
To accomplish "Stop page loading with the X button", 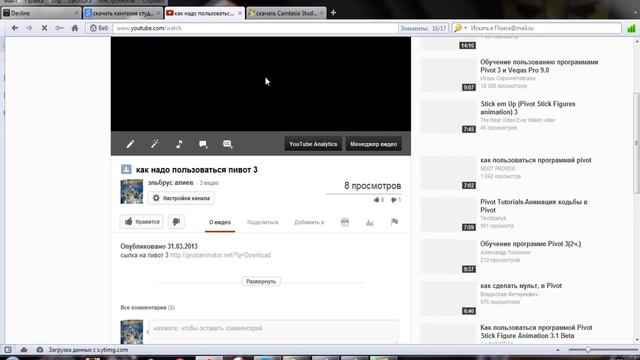I will coord(44,28).
